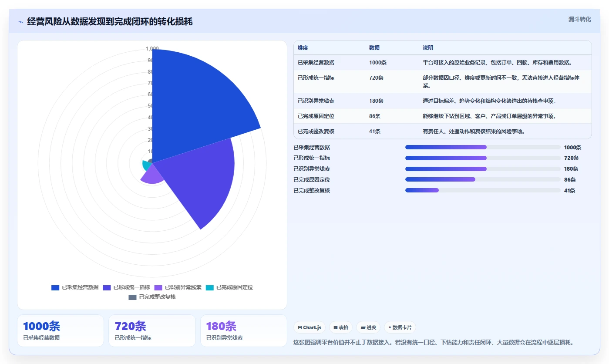Click the 已形成统一指标 progress bar
The height and width of the screenshot is (364, 609).
483,158
